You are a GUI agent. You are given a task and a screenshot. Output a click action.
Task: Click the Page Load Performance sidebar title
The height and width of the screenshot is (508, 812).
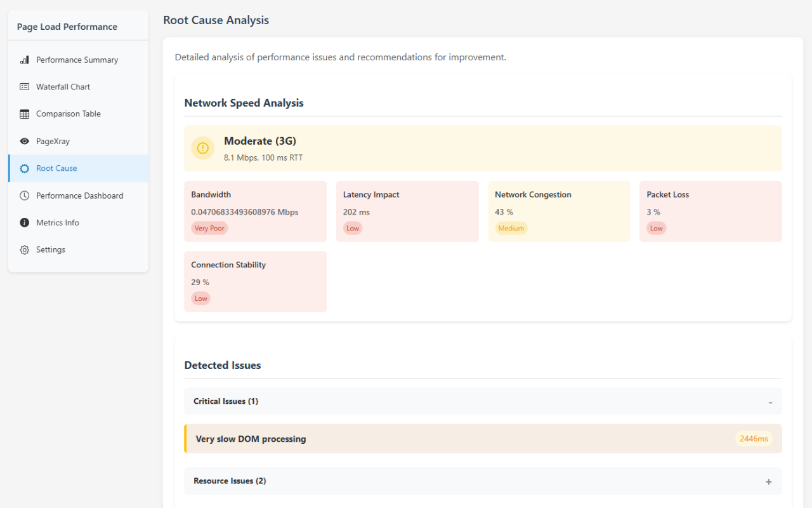point(67,27)
